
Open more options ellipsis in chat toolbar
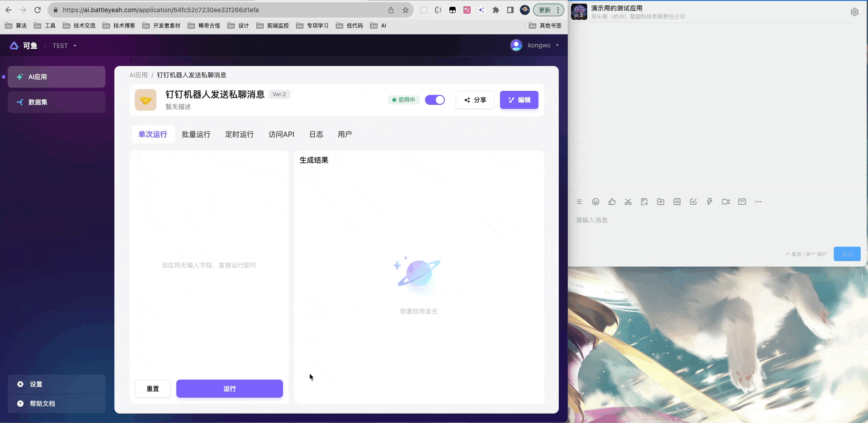pyautogui.click(x=758, y=202)
